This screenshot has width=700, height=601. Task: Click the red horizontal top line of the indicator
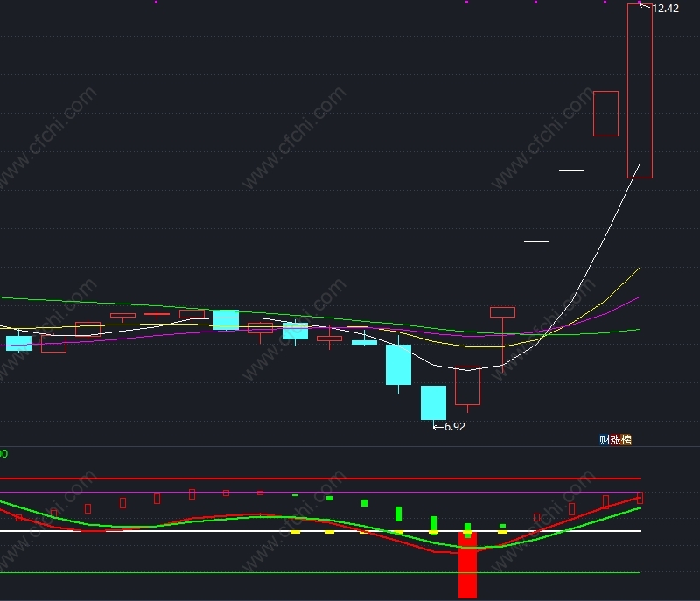pyautogui.click(x=320, y=479)
